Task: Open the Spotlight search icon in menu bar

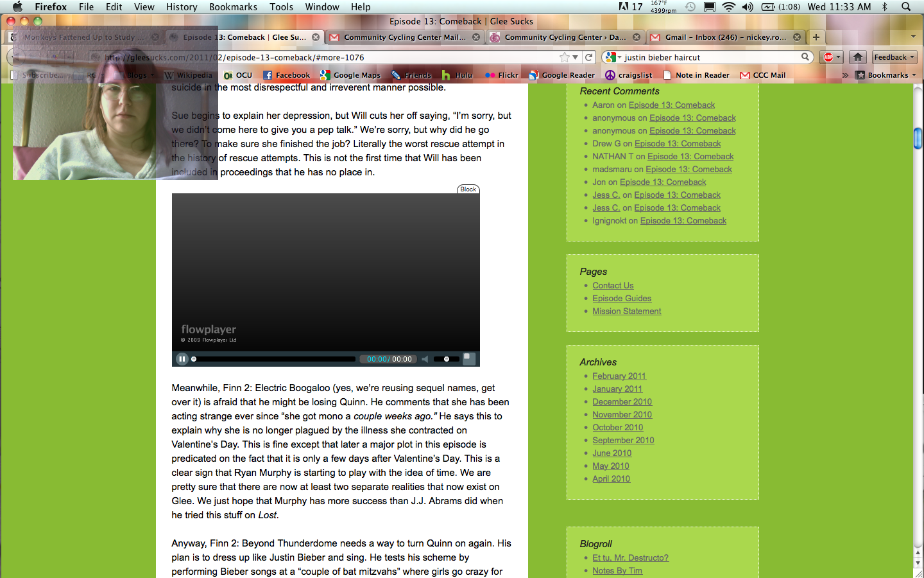Action: [x=906, y=7]
